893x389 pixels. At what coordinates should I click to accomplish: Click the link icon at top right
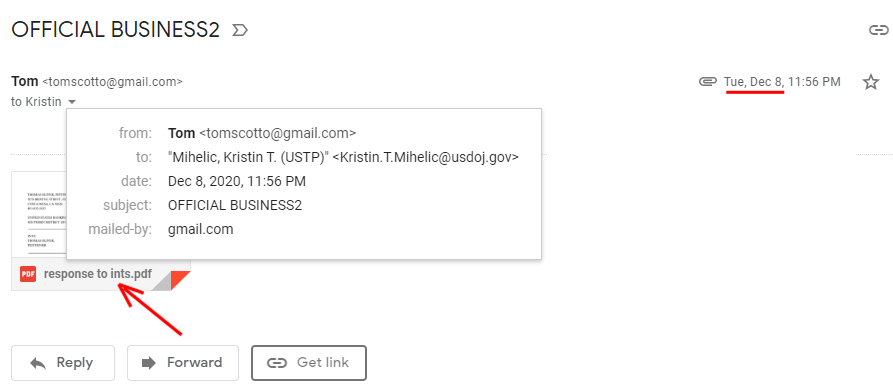(879, 30)
